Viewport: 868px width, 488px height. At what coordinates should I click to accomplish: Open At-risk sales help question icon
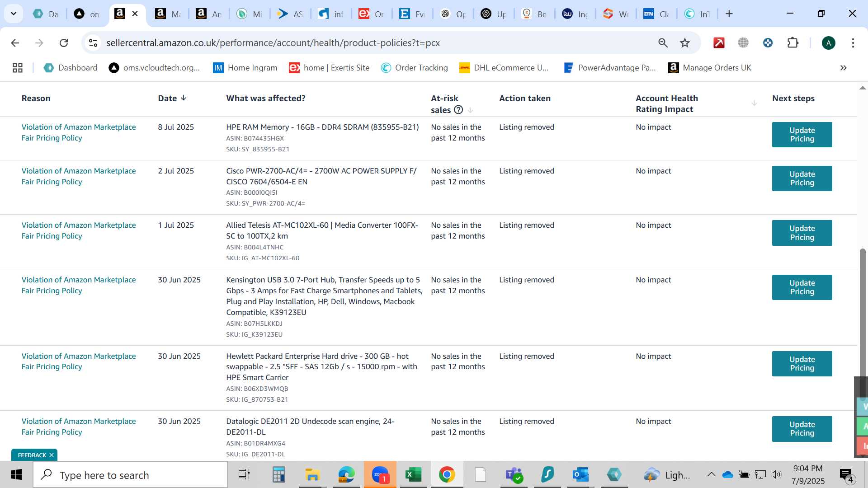(x=458, y=110)
